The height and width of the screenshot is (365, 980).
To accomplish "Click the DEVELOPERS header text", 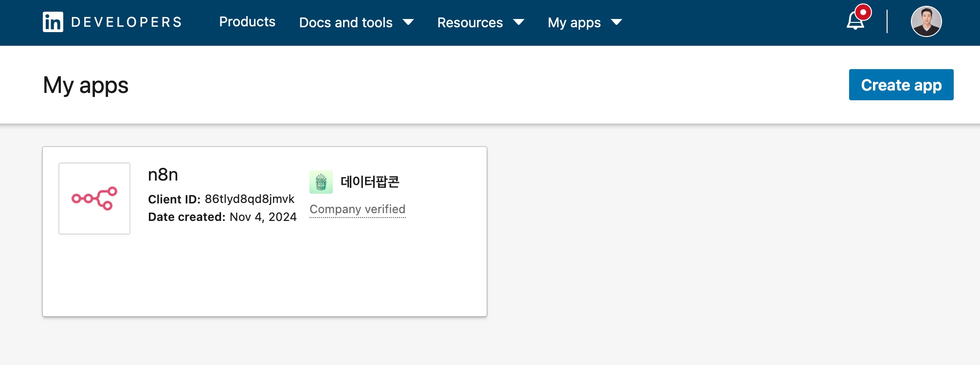I will [x=127, y=22].
